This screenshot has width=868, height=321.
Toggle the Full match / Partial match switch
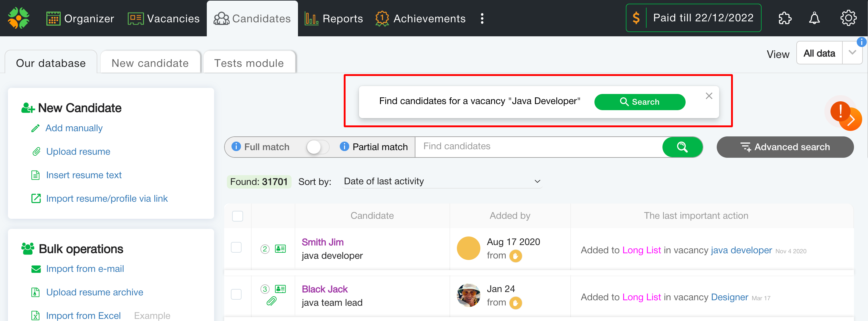coord(317,147)
